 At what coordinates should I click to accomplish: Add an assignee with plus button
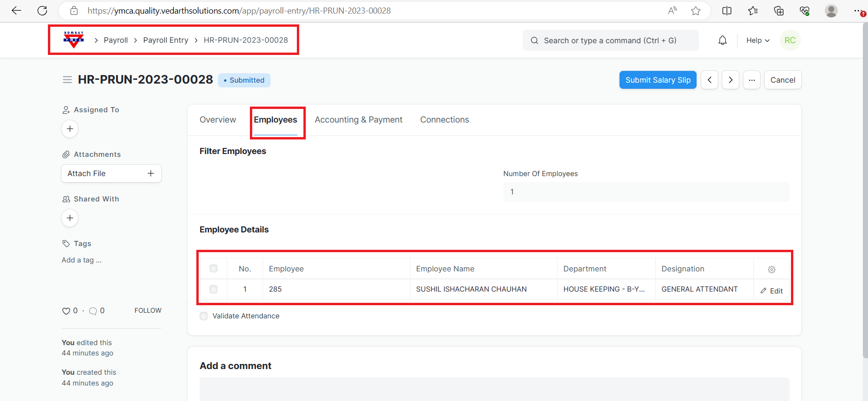70,129
